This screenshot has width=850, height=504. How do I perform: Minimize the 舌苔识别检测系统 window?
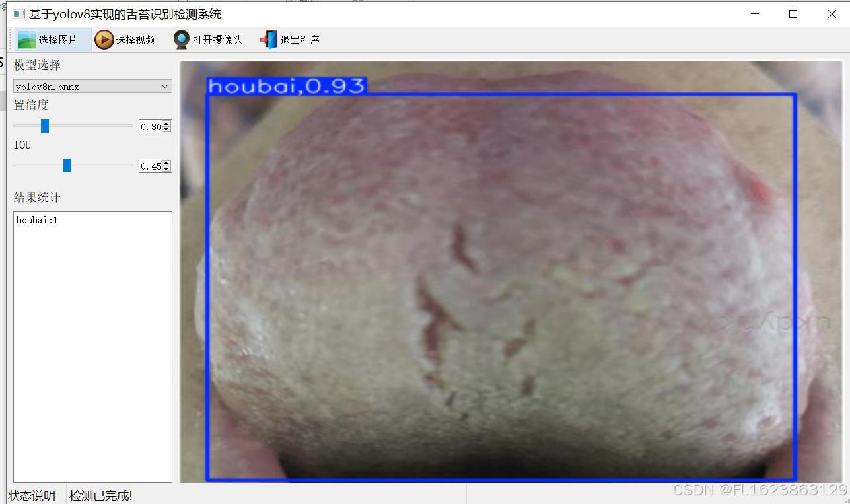(x=755, y=14)
